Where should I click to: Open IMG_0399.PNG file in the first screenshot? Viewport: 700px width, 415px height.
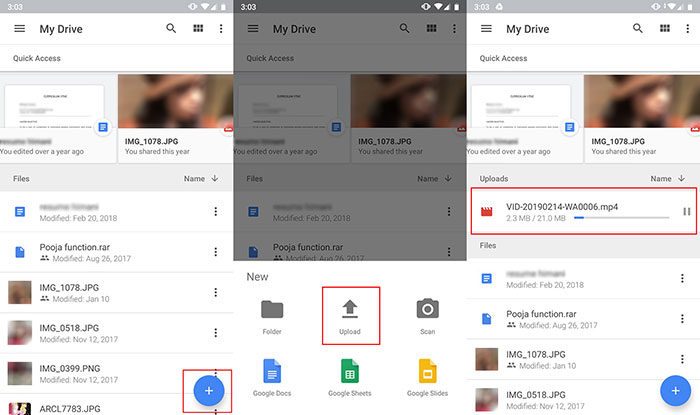[116, 374]
